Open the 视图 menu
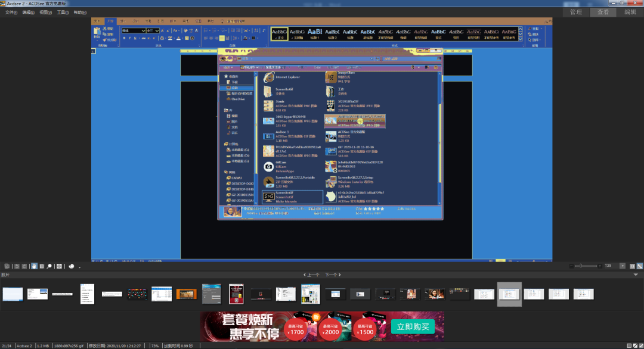Viewport: 644px width, 349px height. (x=45, y=13)
